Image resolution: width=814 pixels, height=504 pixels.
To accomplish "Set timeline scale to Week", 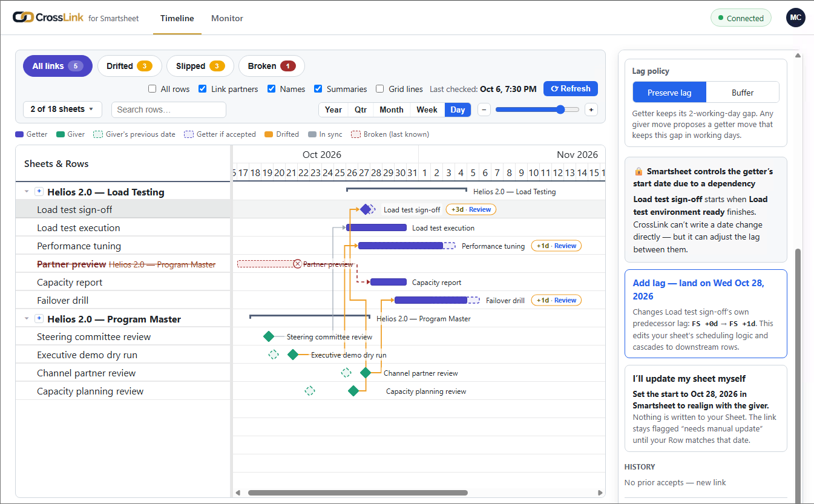I will [x=427, y=110].
